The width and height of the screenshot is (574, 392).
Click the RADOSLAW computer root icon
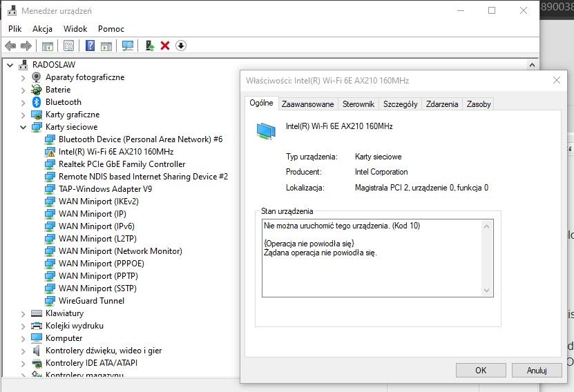pos(23,65)
